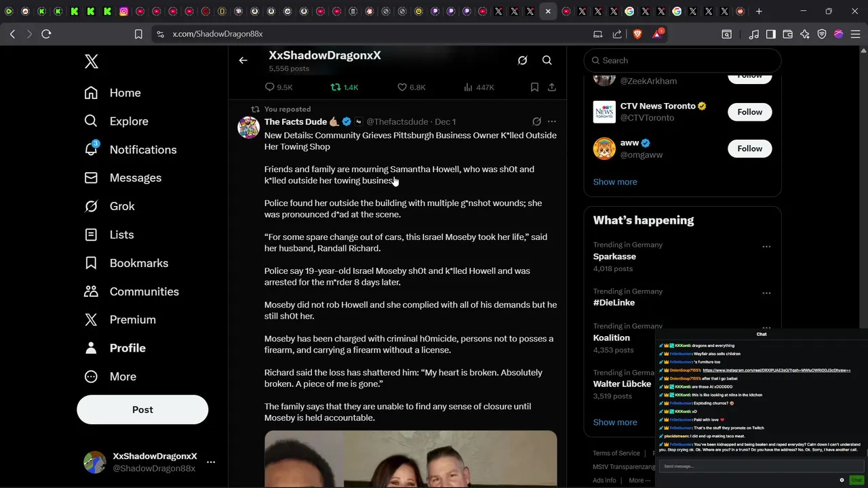View analytics for the 447K views

[x=479, y=87]
